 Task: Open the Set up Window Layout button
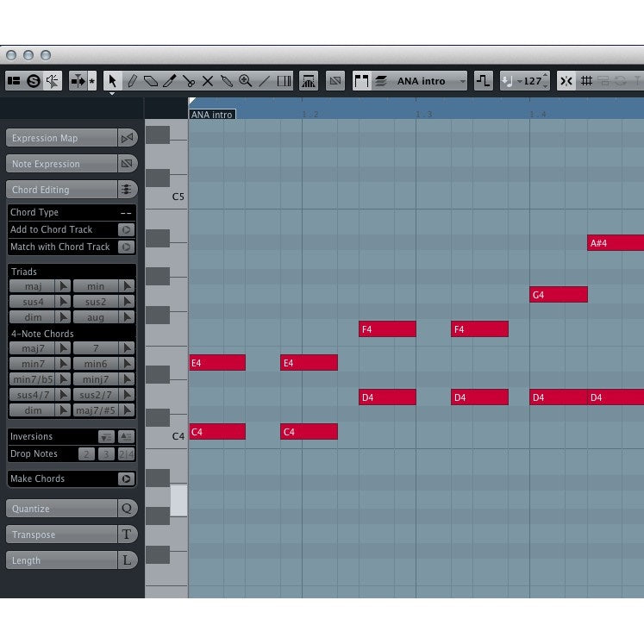click(14, 81)
